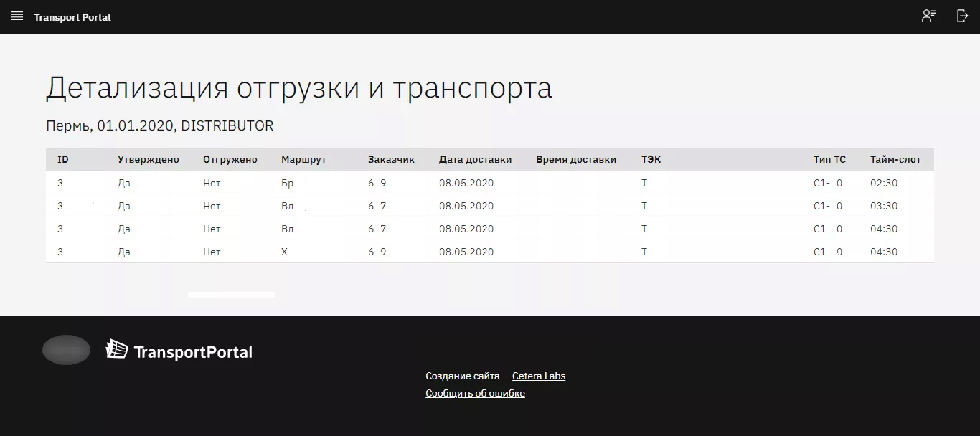Click the "Маршрут" column header
Viewport: 980px width, 436px height.
point(304,159)
